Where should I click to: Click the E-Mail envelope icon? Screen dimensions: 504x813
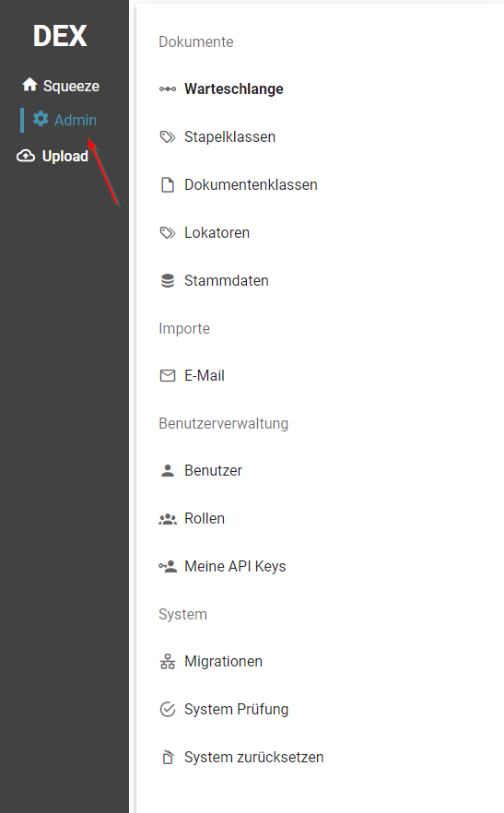(168, 375)
